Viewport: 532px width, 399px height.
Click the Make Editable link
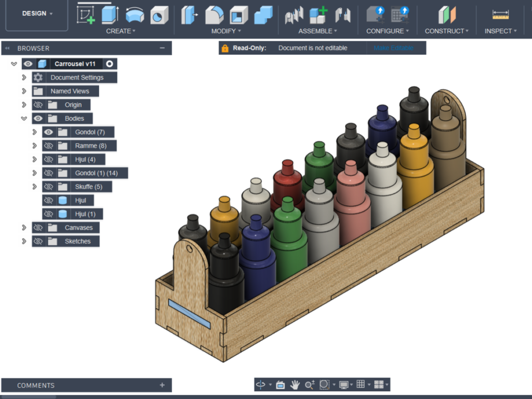click(393, 48)
